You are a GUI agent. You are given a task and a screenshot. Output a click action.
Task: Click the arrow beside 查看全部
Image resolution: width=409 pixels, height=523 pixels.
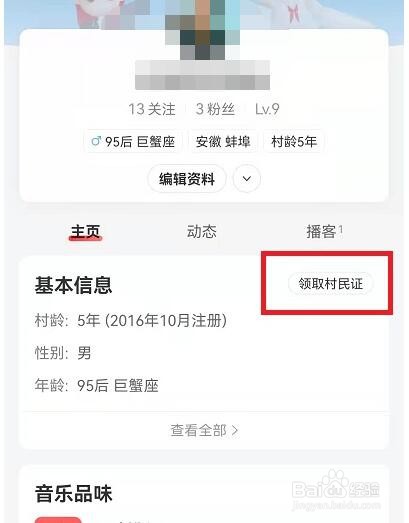[235, 430]
